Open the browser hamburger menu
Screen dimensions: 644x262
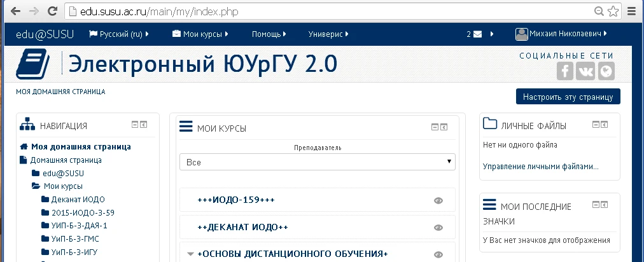(632, 11)
